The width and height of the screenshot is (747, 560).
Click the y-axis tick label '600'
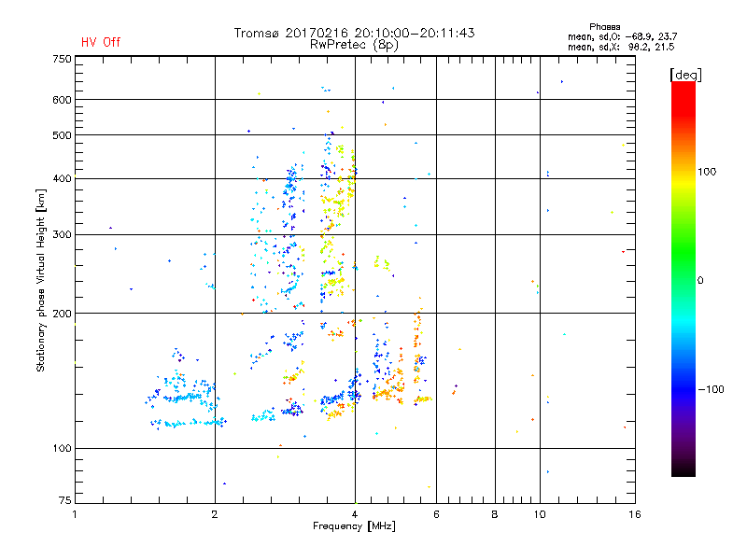[x=62, y=100]
